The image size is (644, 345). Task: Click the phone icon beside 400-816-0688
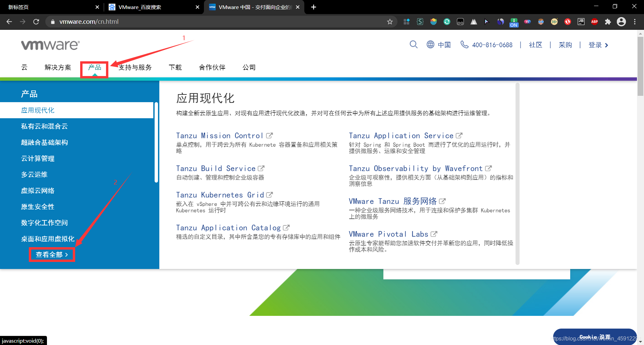point(464,45)
